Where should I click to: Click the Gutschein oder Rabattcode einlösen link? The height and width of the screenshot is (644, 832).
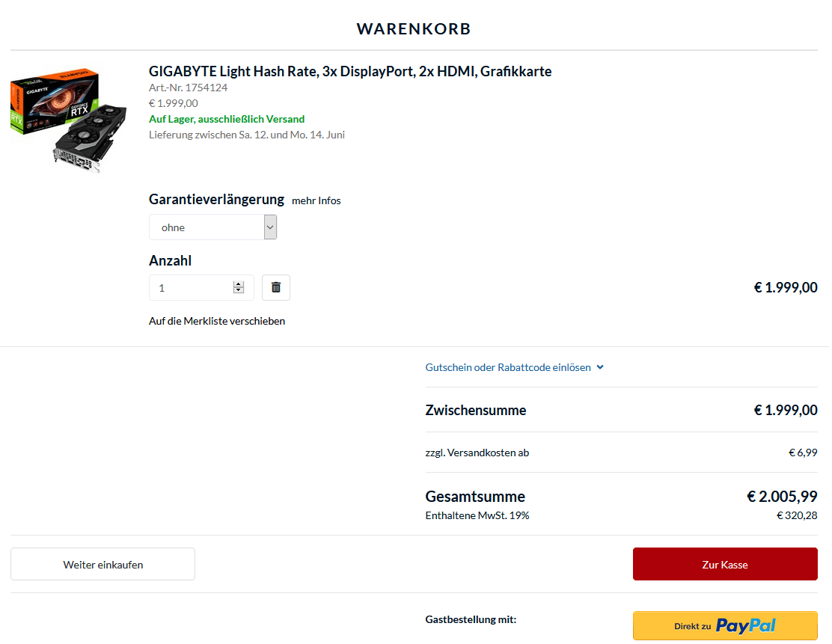pyautogui.click(x=508, y=367)
